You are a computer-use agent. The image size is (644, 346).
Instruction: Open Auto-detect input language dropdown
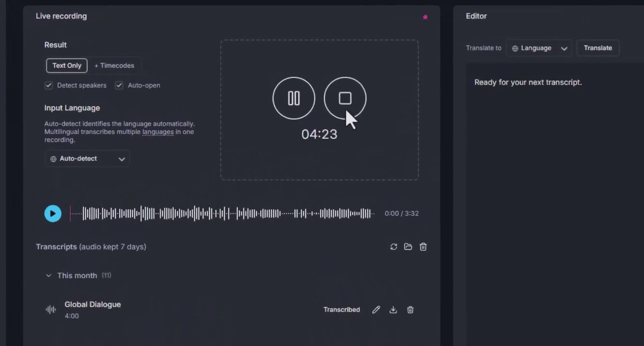point(87,159)
